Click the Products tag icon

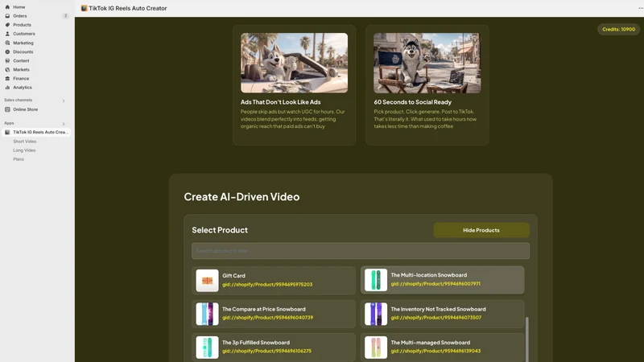pyautogui.click(x=7, y=25)
